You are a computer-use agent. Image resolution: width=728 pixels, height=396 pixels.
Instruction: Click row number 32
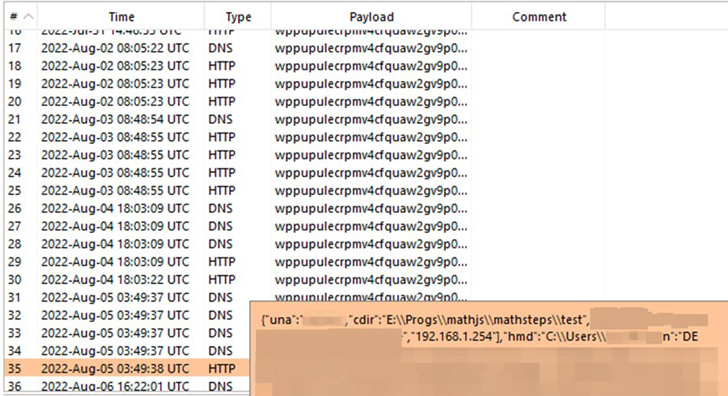coord(14,315)
